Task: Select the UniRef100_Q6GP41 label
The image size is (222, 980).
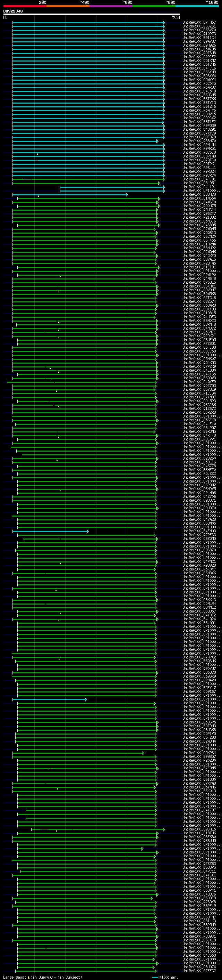Action: click(x=199, y=891)
